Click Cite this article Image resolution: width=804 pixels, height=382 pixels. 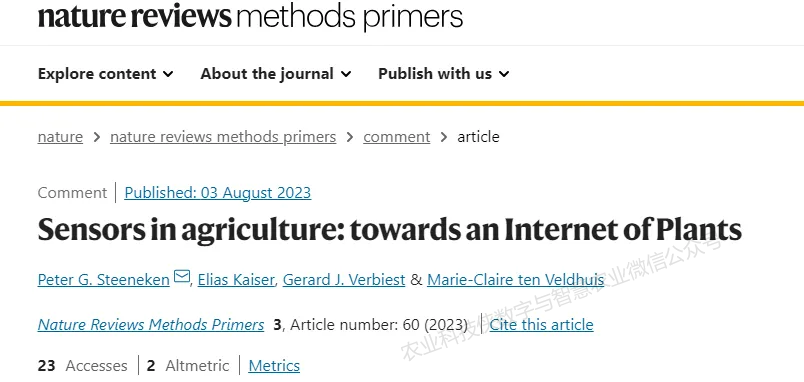(541, 325)
